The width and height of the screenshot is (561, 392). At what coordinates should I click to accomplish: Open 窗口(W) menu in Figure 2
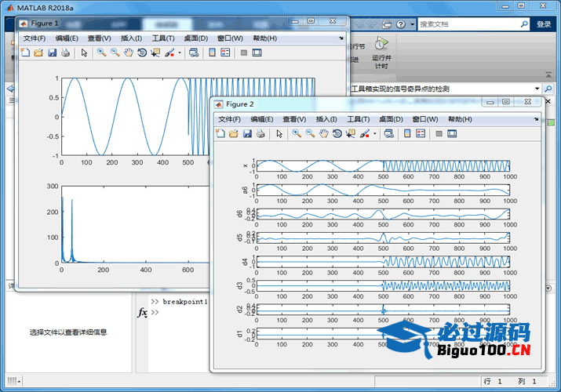(425, 119)
